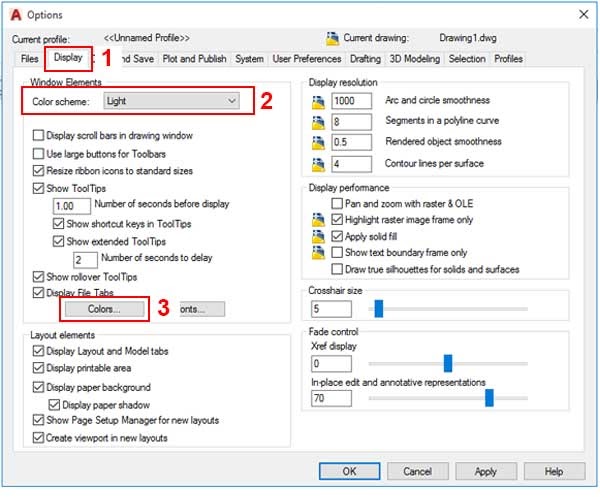Viewport: 600px width, 497px height.
Task: Open the Profiles tab
Action: [x=509, y=59]
